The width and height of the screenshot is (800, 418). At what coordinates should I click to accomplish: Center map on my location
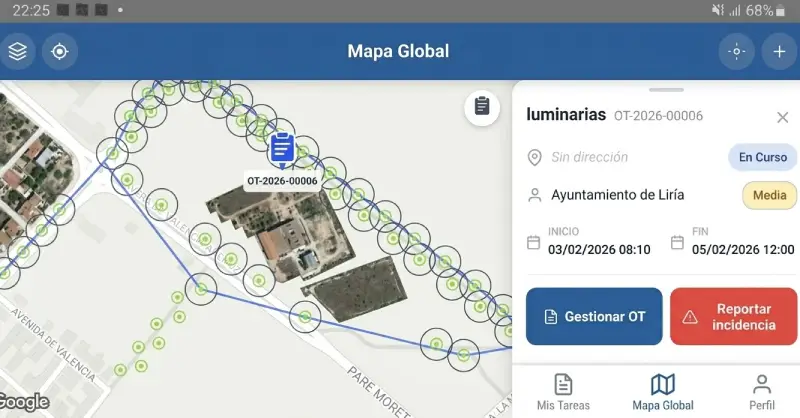coord(60,51)
